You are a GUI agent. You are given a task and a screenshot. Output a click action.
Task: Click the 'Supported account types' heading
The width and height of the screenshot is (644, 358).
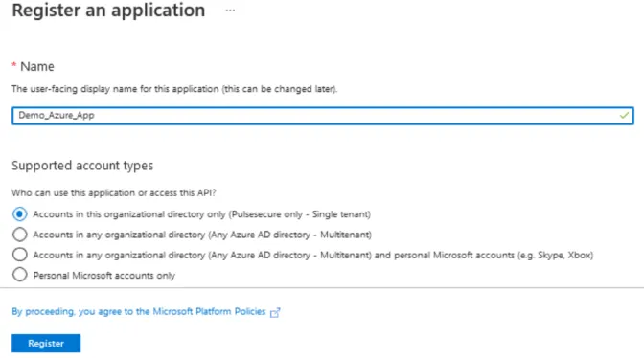coord(82,166)
